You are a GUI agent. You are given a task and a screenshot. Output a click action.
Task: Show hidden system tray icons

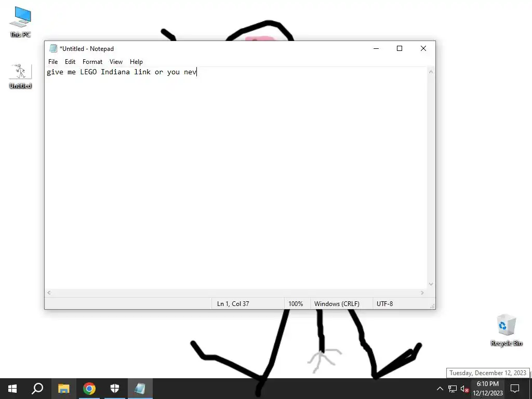tap(440, 389)
